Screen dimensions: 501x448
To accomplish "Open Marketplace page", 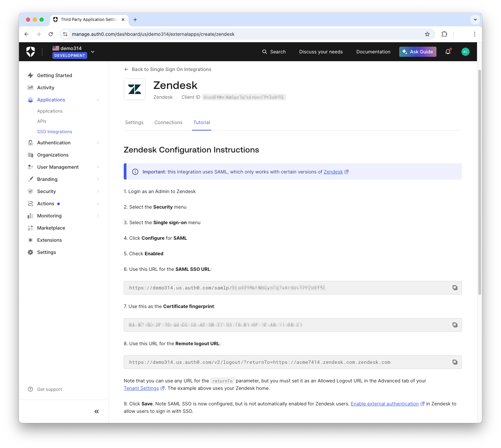I will (x=51, y=228).
